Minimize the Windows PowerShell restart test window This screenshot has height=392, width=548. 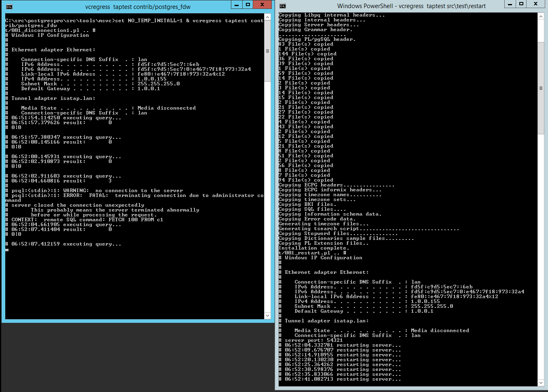tap(510, 4)
